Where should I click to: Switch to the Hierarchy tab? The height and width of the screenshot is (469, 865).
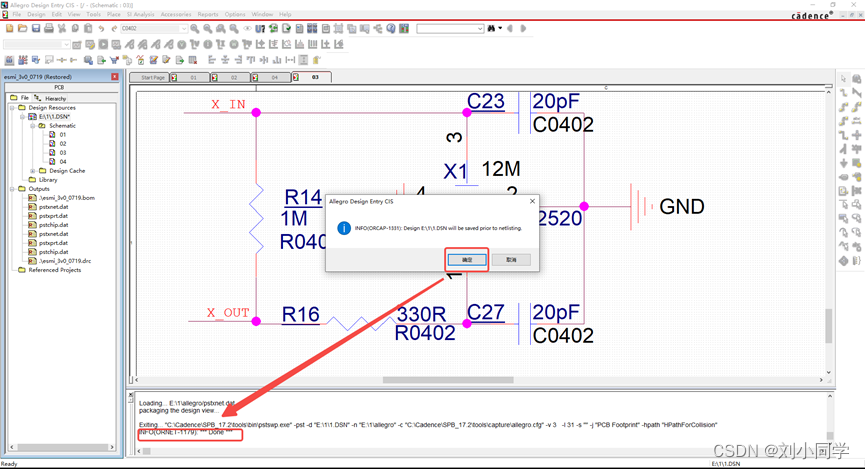point(52,98)
